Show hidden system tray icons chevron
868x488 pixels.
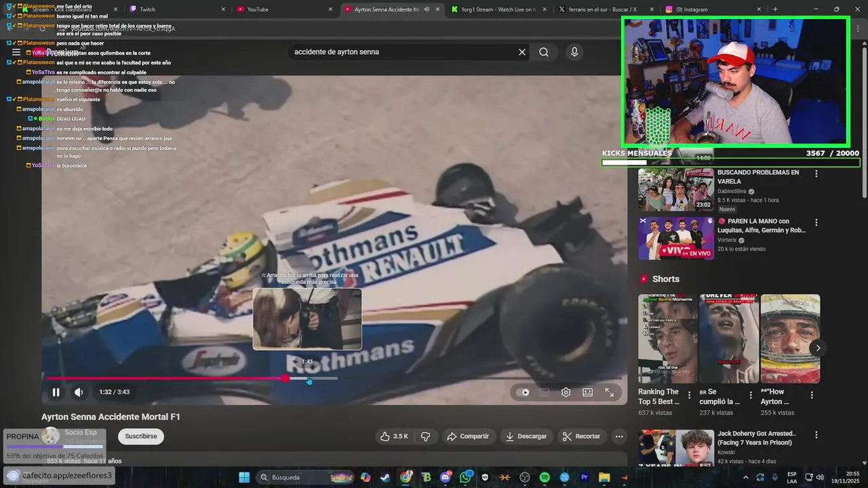pos(746,477)
